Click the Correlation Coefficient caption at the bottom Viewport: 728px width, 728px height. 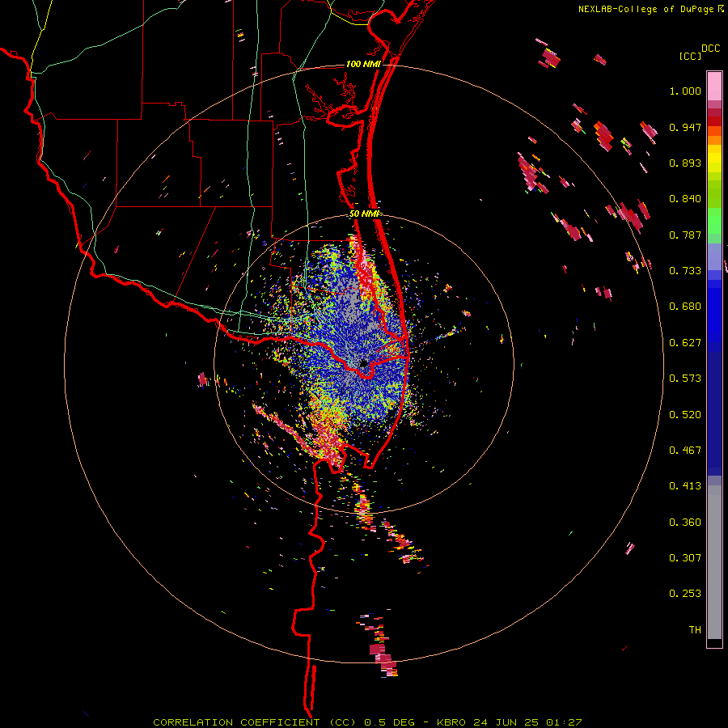pos(368,722)
